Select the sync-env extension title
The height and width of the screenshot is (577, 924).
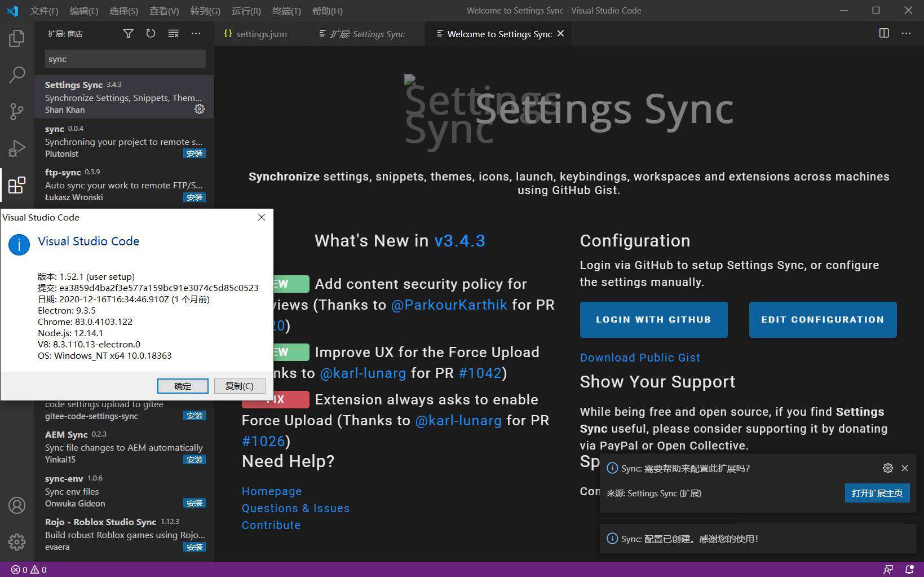[64, 478]
